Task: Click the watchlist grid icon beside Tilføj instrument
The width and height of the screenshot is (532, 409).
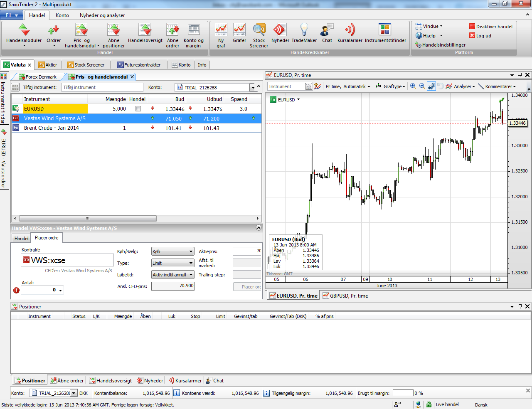Action: pos(15,87)
